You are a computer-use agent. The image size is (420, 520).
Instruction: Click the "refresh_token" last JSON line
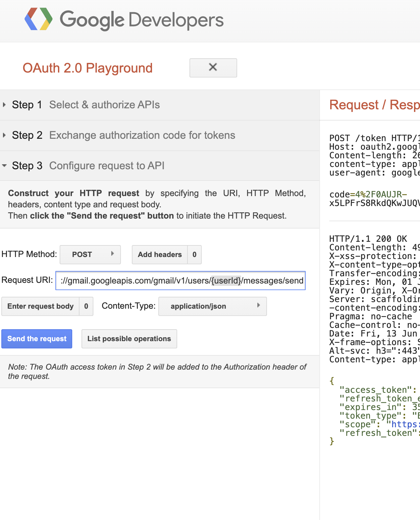380,433
